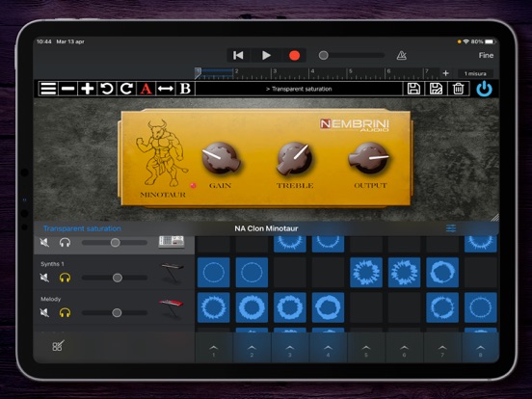Solo the Synths 1 track with headphones
Viewport: 532px width, 399px height.
65,278
